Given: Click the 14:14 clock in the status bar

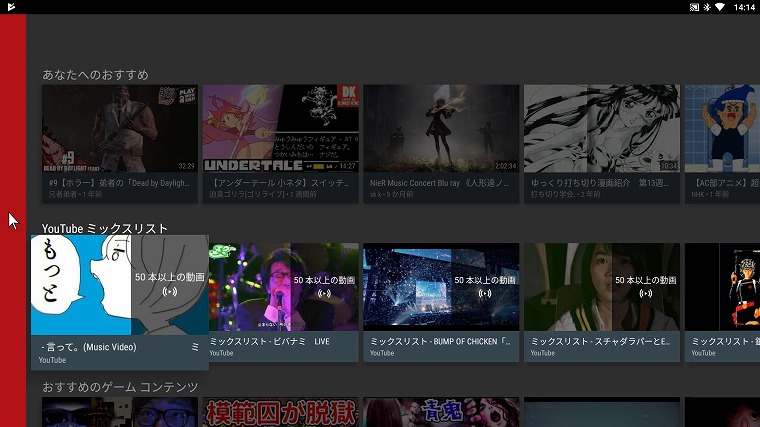Looking at the screenshot, I should pyautogui.click(x=744, y=7).
